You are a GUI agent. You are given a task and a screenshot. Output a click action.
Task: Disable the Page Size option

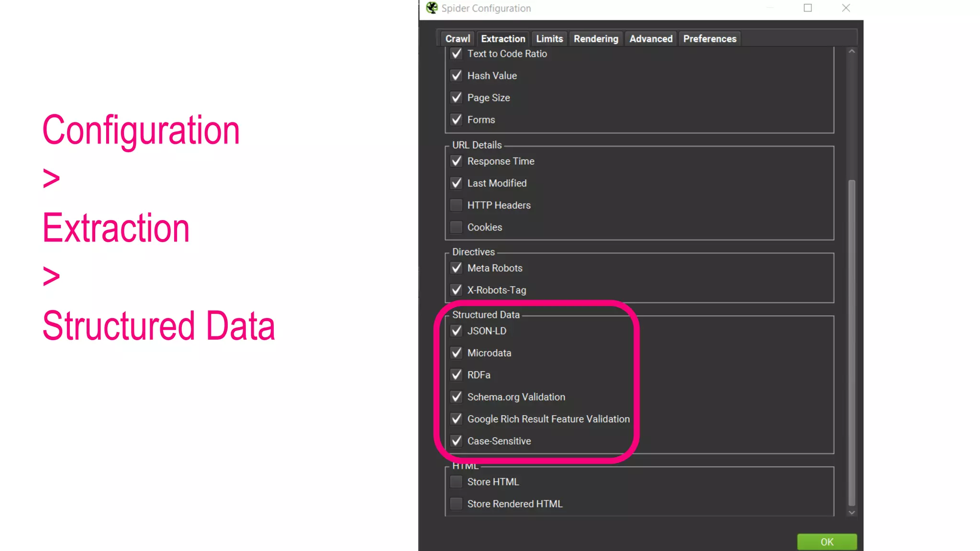click(x=457, y=98)
